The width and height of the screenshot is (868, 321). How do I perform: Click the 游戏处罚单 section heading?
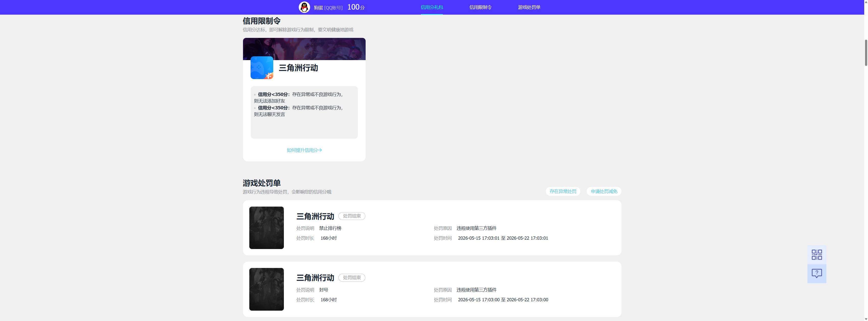261,183
